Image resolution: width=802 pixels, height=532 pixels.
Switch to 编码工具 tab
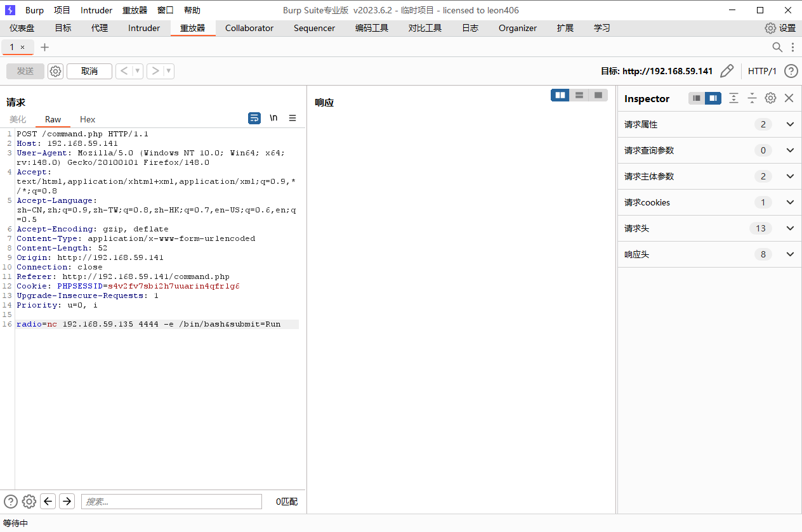pyautogui.click(x=372, y=28)
